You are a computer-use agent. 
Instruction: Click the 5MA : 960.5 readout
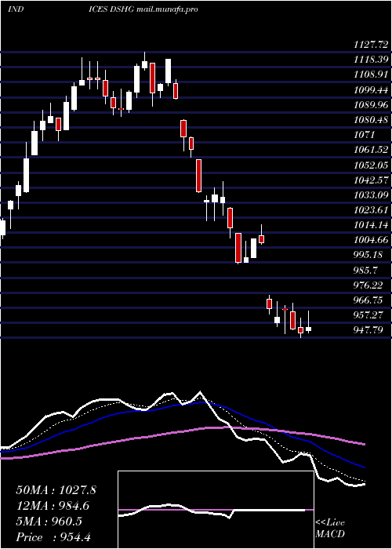[x=49, y=522]
